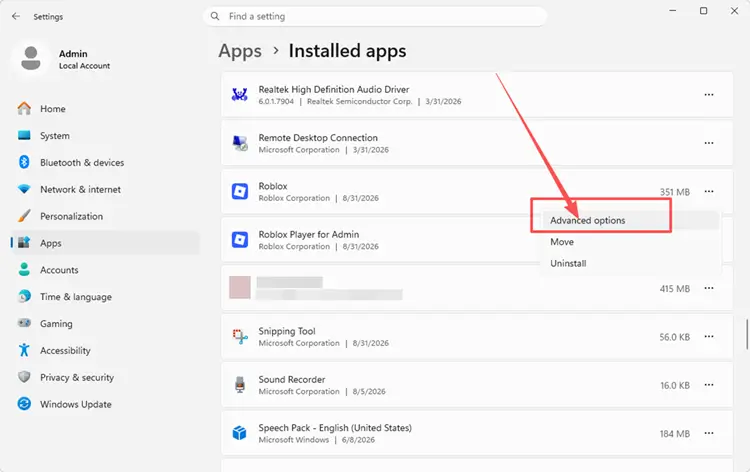This screenshot has height=472, width=750.
Task: Click the Roblox three-dot menu button
Action: point(709,191)
